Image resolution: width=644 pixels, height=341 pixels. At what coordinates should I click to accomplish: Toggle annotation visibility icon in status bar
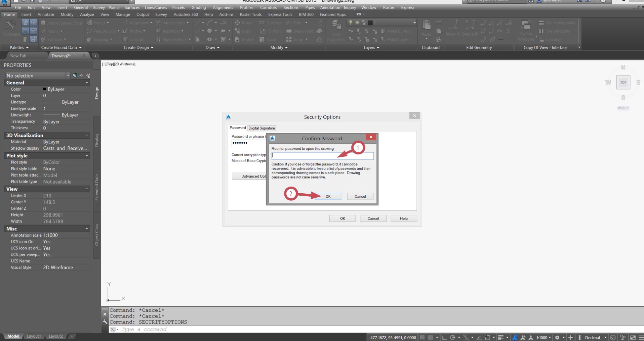point(515,338)
